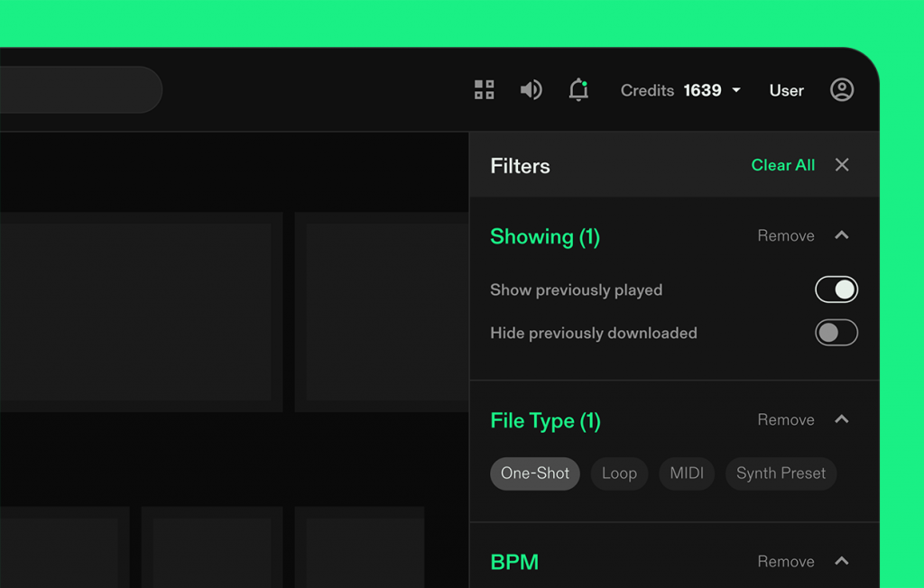924x588 pixels.
Task: Select the MIDI file type chip
Action: [x=687, y=473]
